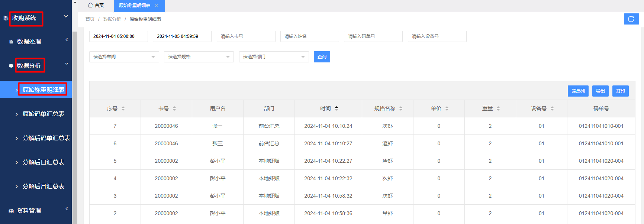
Task: Click 彭小平 in row 5
Action: click(x=218, y=161)
